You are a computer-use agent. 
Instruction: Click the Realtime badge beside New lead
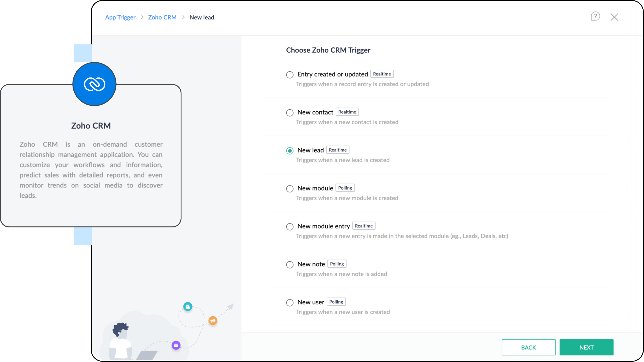[338, 150]
